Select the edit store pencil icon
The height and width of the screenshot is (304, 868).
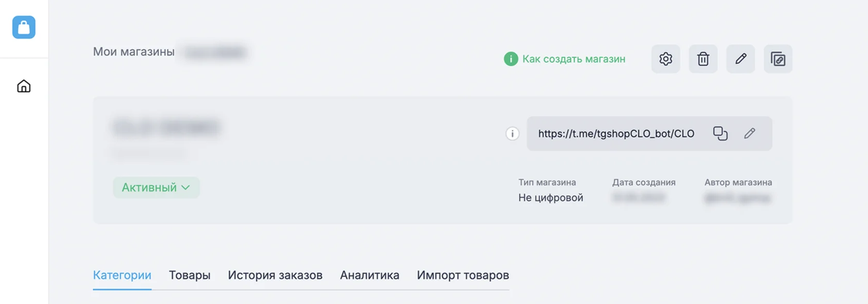tap(740, 59)
